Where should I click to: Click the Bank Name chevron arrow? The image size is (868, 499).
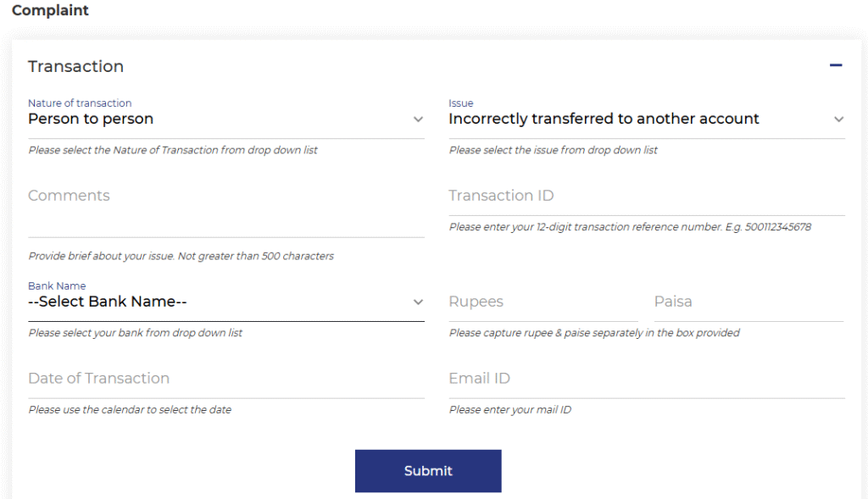pyautogui.click(x=419, y=302)
